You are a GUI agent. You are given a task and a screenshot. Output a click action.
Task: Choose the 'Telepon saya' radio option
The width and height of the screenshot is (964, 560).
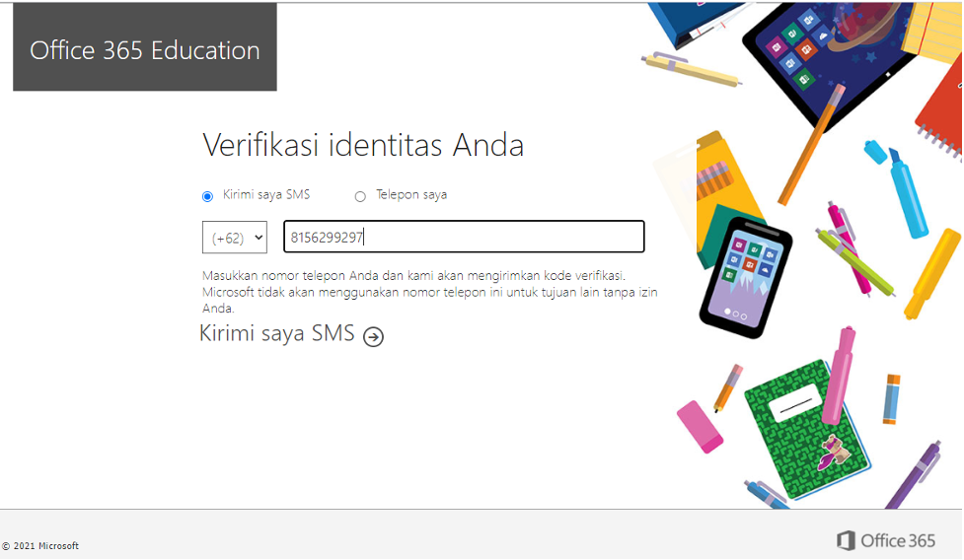360,196
